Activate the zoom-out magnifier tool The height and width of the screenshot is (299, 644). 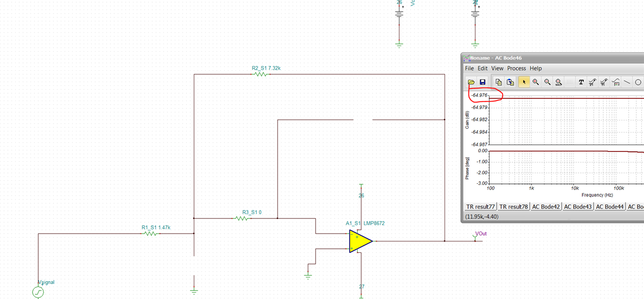547,82
